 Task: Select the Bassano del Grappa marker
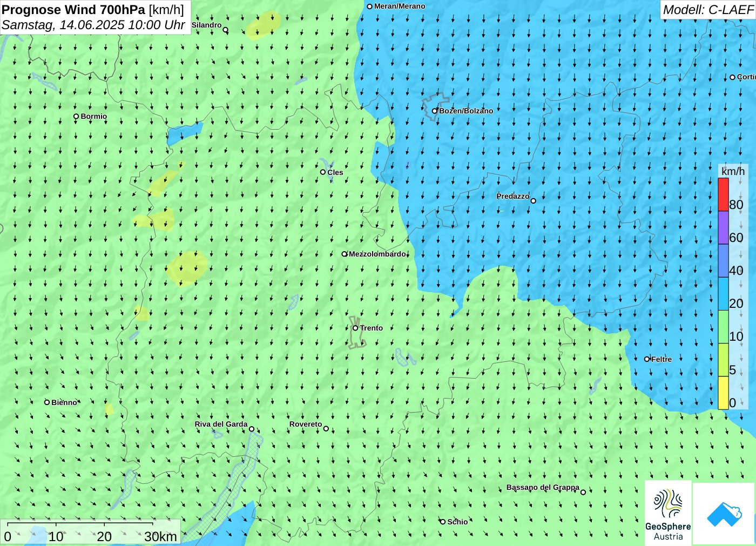pyautogui.click(x=583, y=492)
